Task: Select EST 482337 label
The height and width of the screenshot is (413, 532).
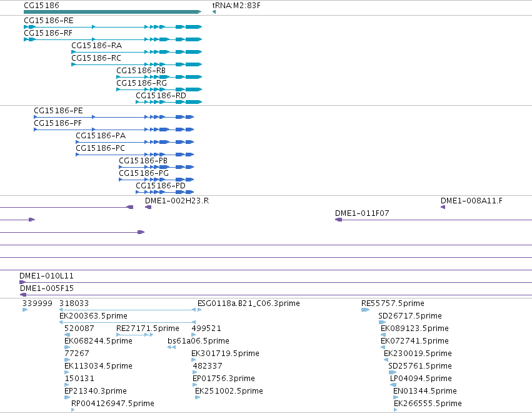Action: click(208, 366)
